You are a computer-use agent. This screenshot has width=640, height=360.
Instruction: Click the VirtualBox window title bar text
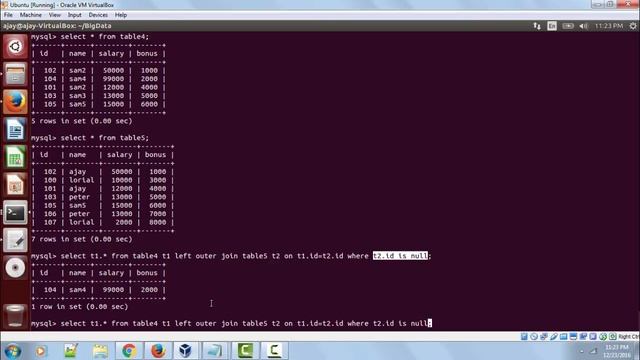[61, 5]
